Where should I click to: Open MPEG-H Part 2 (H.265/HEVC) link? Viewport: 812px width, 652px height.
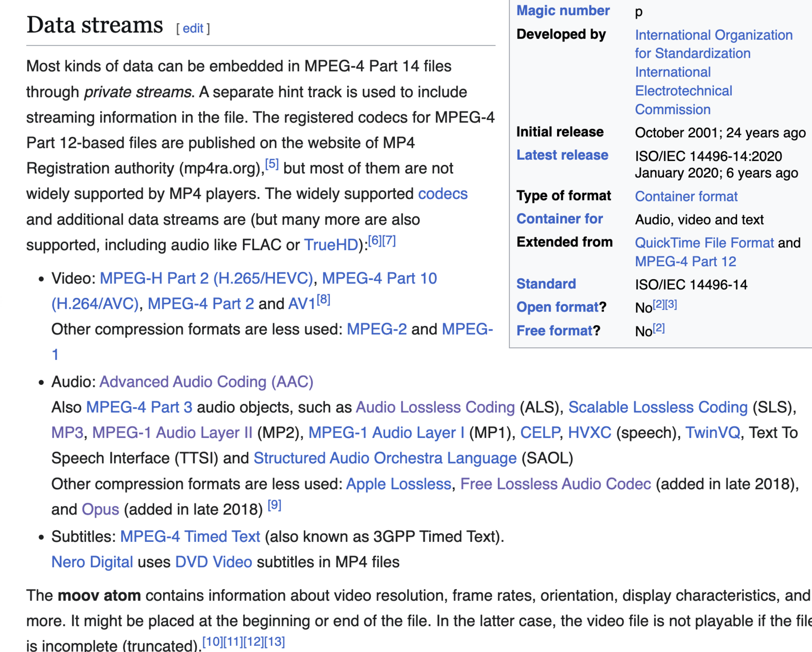click(x=206, y=278)
